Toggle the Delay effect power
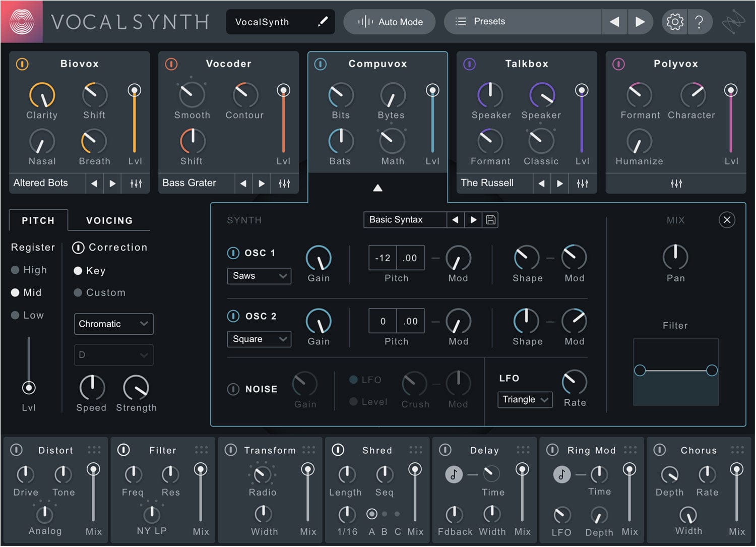This screenshot has height=547, width=756. pyautogui.click(x=445, y=449)
